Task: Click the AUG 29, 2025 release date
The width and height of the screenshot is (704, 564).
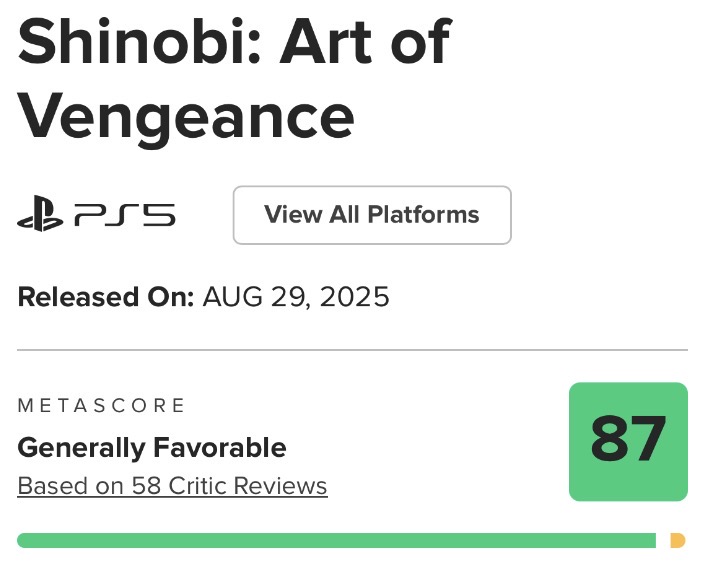Action: (296, 297)
